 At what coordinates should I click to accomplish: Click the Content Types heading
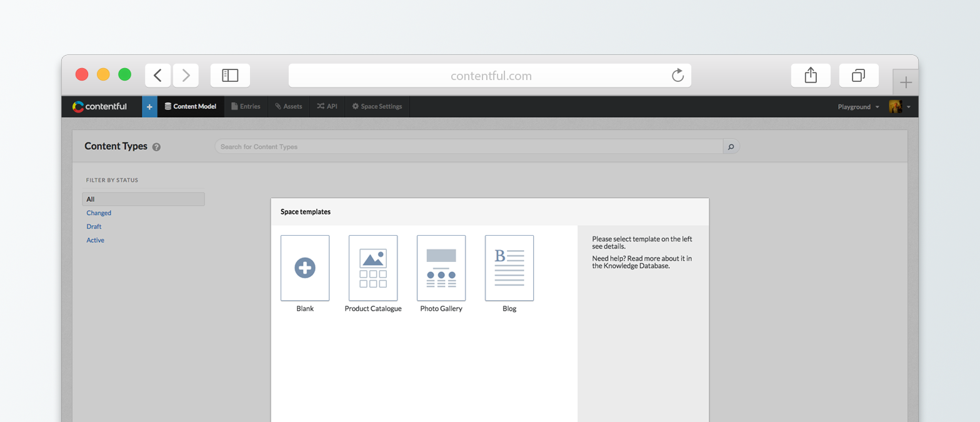(x=116, y=146)
